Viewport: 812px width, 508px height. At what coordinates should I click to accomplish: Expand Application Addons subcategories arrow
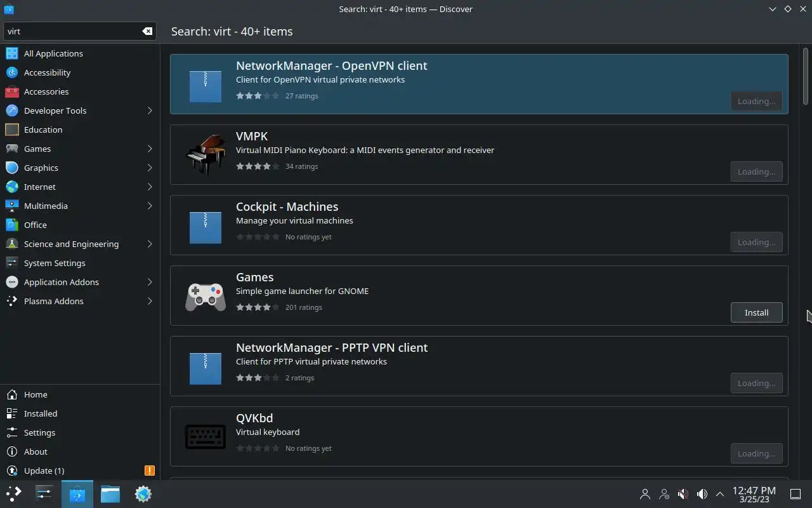click(150, 282)
